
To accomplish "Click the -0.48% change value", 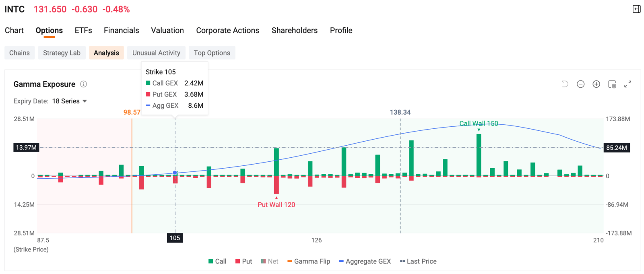I will (116, 9).
